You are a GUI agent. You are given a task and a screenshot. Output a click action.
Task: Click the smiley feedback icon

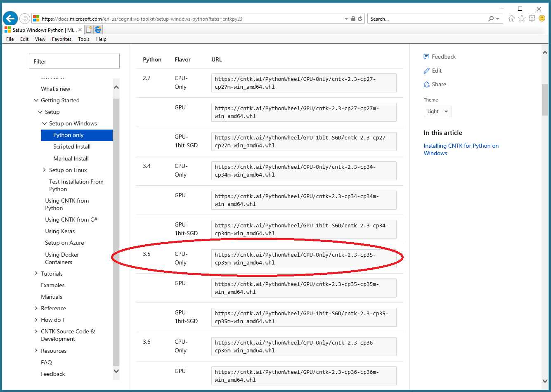[x=542, y=19]
